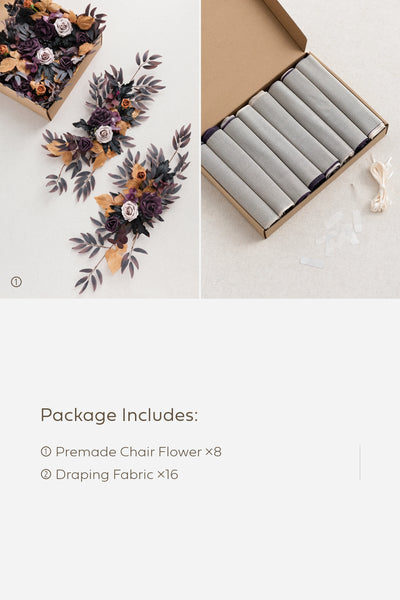Click the thin vertical line beside list
This screenshot has width=400, height=600.
[360, 462]
